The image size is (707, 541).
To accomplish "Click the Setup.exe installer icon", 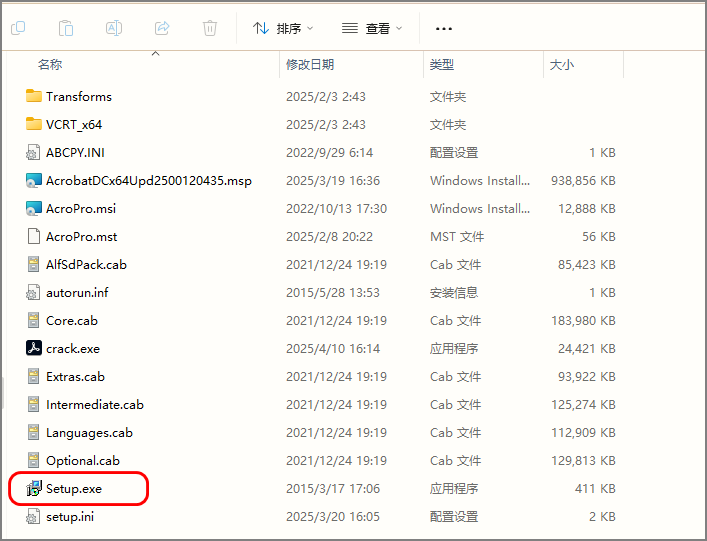I will tap(34, 488).
